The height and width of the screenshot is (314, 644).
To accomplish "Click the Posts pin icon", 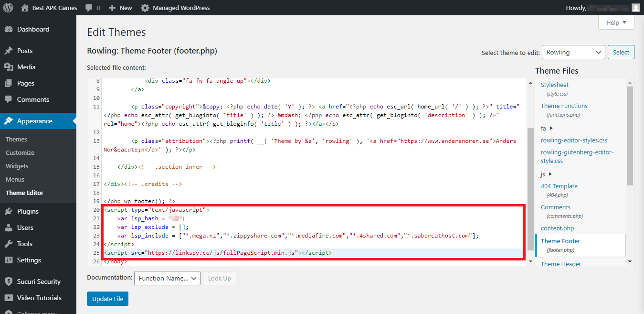I will point(9,51).
